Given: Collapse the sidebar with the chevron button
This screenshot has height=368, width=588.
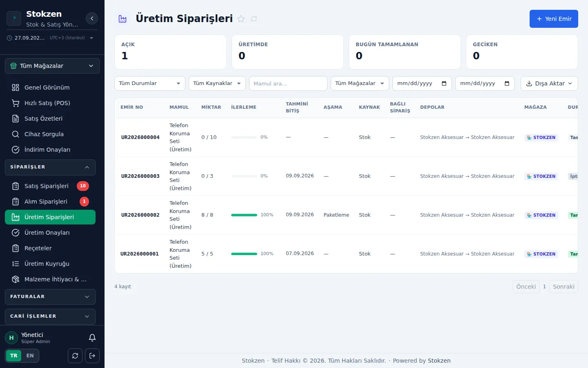Looking at the screenshot, I should click(92, 18).
